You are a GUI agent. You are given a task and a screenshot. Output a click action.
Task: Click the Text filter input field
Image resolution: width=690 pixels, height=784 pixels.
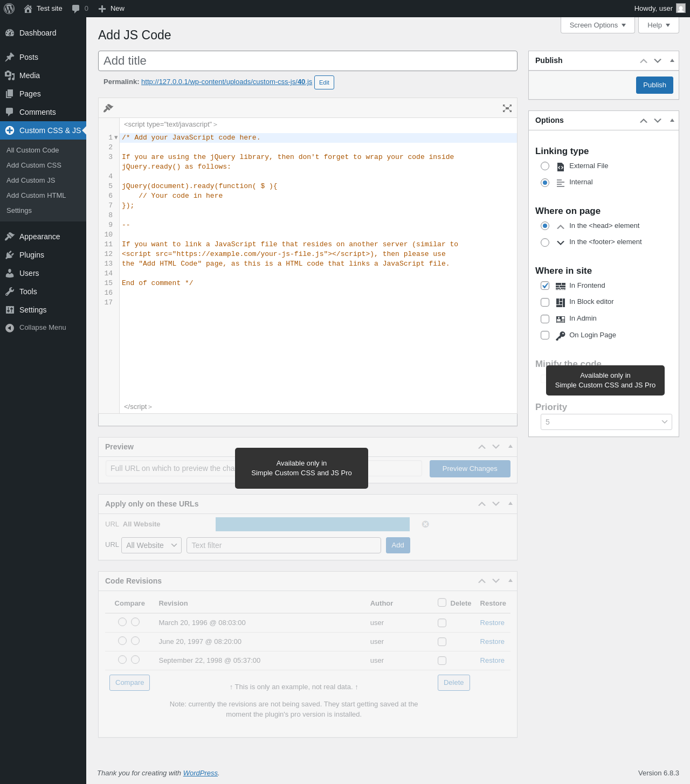[284, 545]
